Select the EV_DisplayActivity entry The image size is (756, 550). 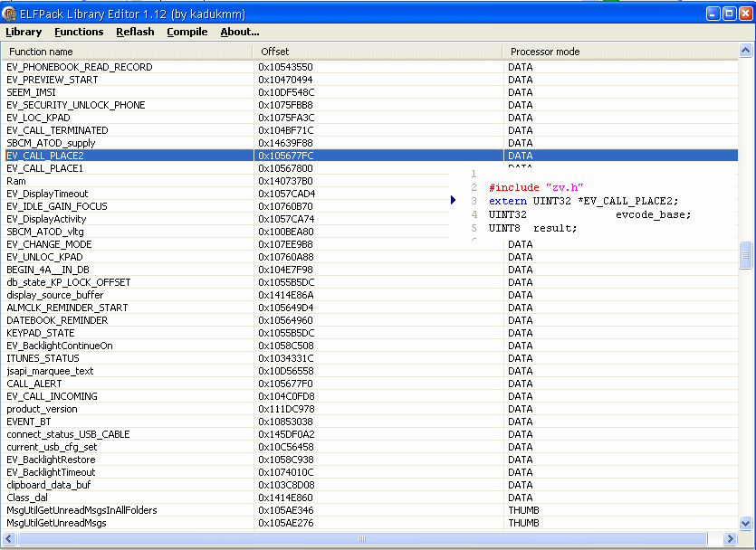[x=369, y=219]
